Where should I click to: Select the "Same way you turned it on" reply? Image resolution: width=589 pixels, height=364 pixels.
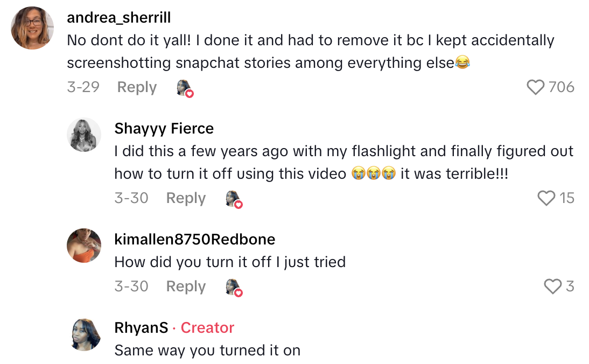(x=207, y=351)
